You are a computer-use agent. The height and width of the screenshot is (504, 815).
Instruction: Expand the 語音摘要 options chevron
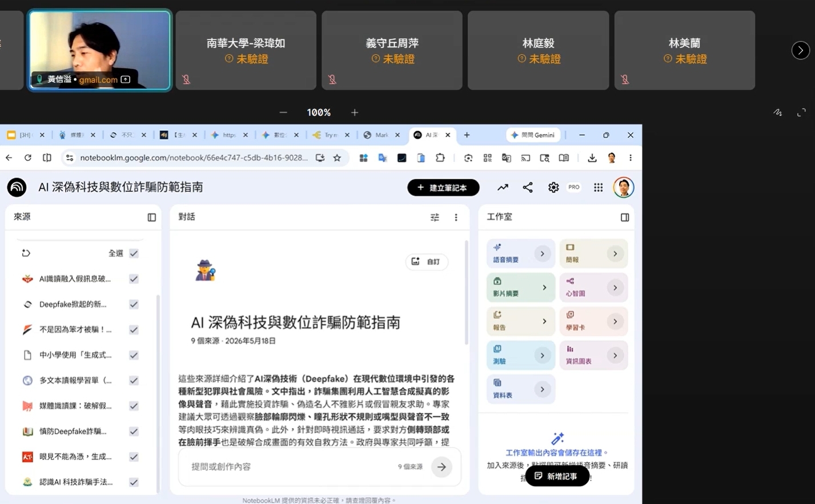coord(542,253)
